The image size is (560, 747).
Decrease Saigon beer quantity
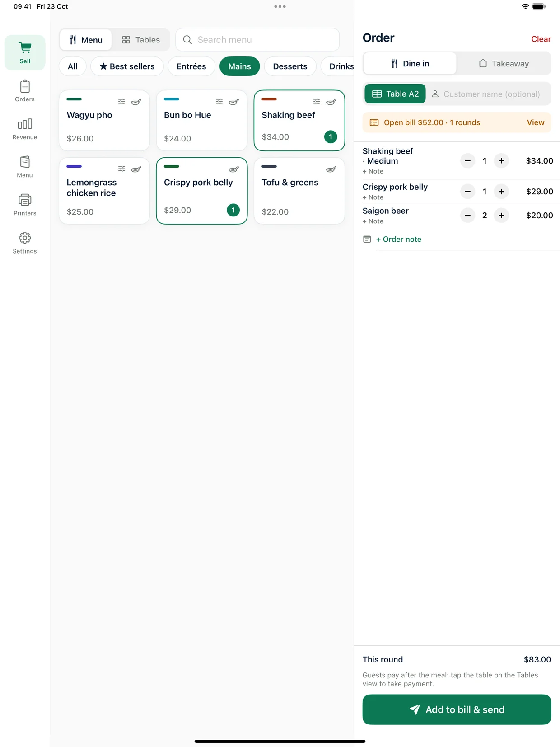coord(468,216)
